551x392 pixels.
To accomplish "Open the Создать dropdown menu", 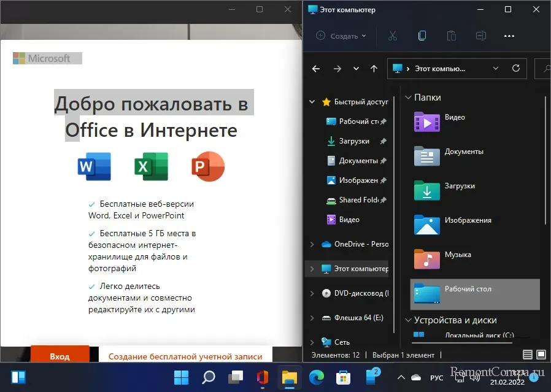I will (x=341, y=36).
